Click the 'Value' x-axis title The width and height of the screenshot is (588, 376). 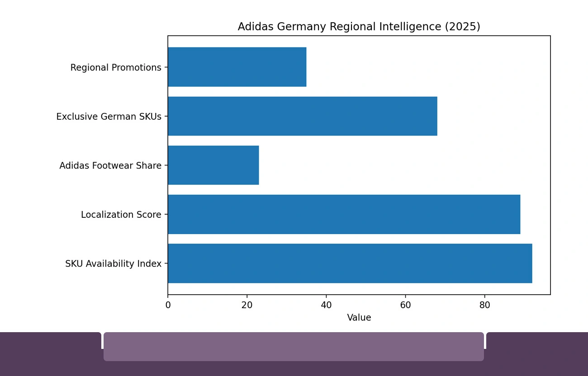pos(359,318)
